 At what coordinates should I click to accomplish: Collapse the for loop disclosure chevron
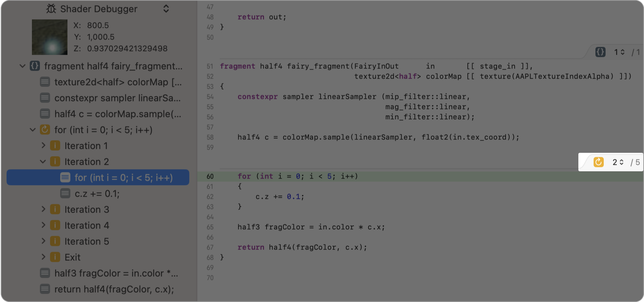pyautogui.click(x=33, y=130)
